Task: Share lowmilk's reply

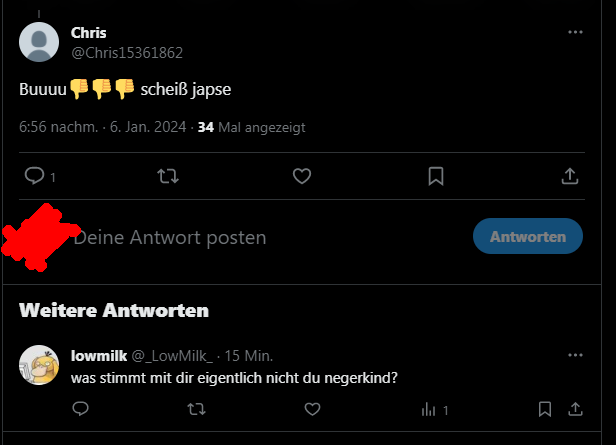Action: (x=576, y=409)
